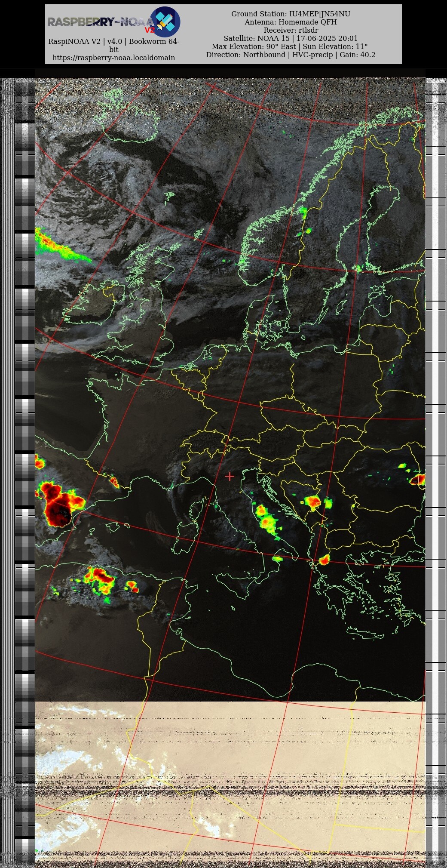447x868 pixels.
Task: Click 'Receiver: rtlsdr' line
Action: tap(291, 30)
